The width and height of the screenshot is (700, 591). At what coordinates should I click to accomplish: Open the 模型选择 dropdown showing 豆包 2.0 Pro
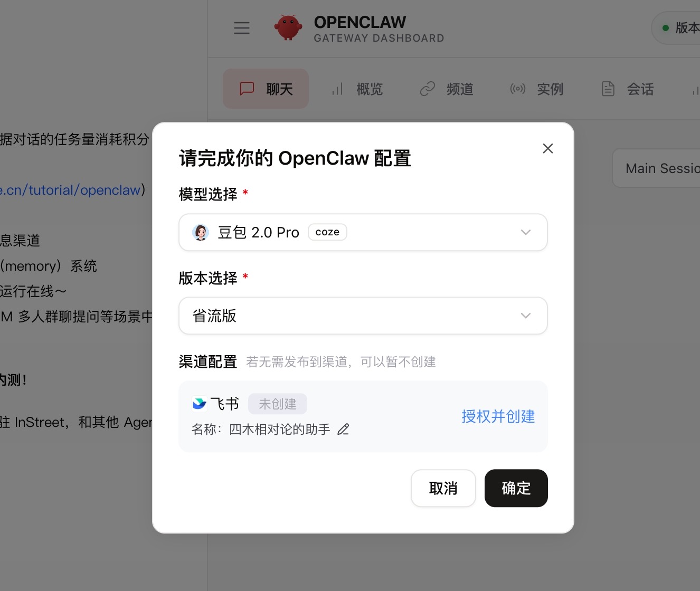(x=363, y=232)
